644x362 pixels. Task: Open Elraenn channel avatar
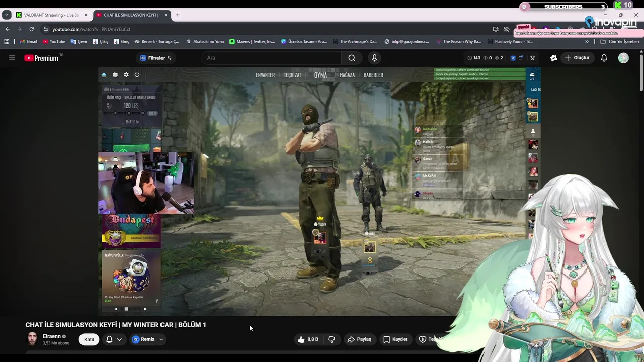(x=32, y=339)
